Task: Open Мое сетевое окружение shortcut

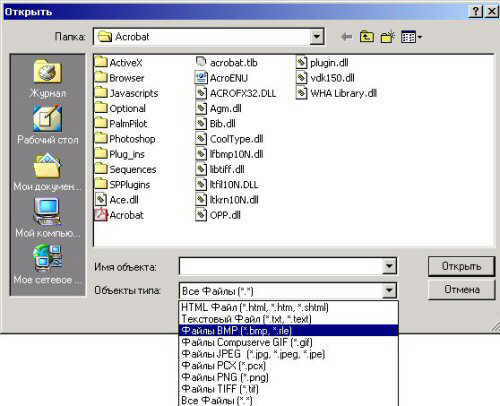Action: (x=47, y=265)
